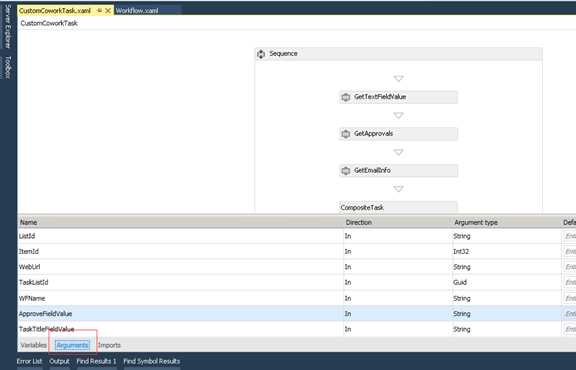576x370 pixels.
Task: Click the CustomCoworkTask breadcrumb
Action: [49, 23]
